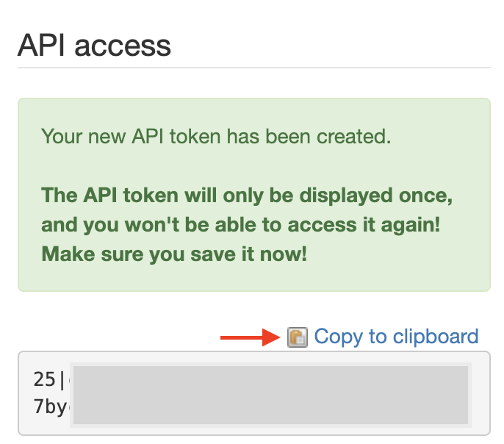
Task: Click the bold 'Make sure you save it now!' text
Action: [x=174, y=254]
